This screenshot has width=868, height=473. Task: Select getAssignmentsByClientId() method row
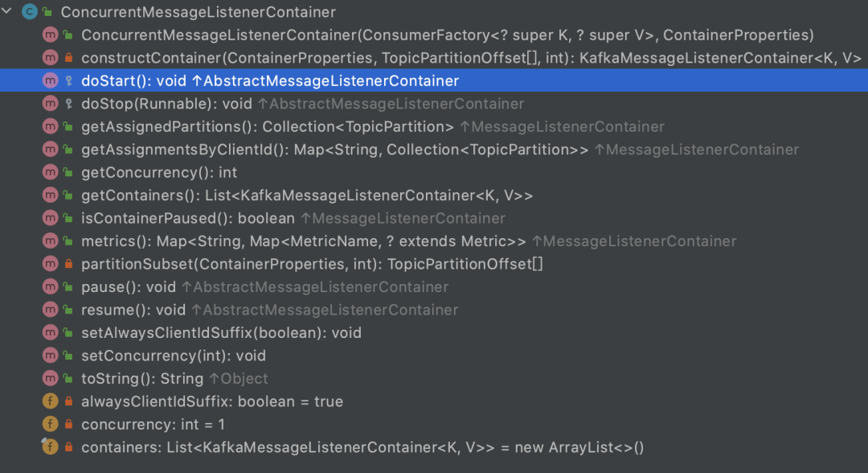[334, 150]
